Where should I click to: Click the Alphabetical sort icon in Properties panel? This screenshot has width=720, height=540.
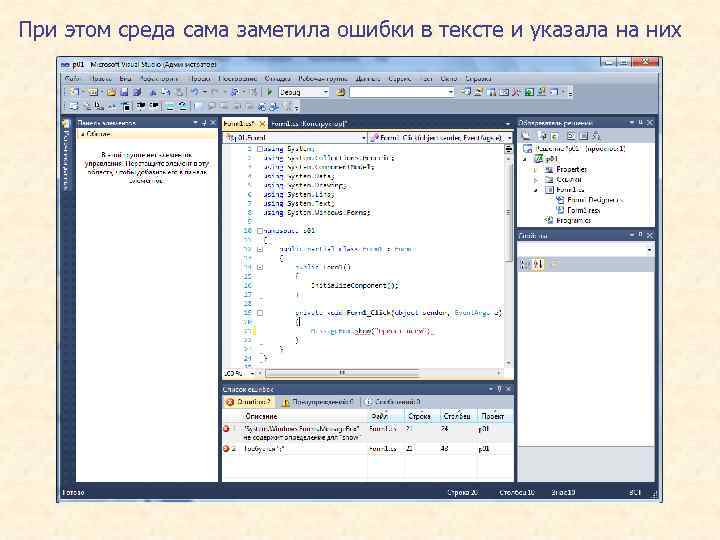tap(538, 264)
